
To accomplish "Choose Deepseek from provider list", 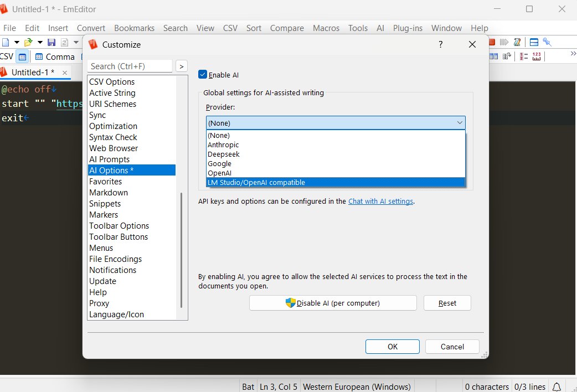I will tap(336, 154).
